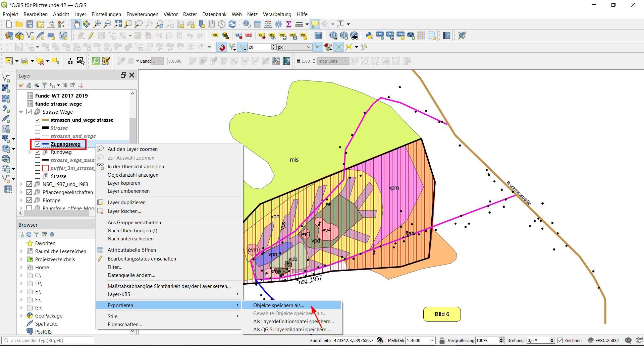The width and height of the screenshot is (644, 346).
Task: Choose 'Objekte speichern als...' in the submenu
Action: (278, 305)
